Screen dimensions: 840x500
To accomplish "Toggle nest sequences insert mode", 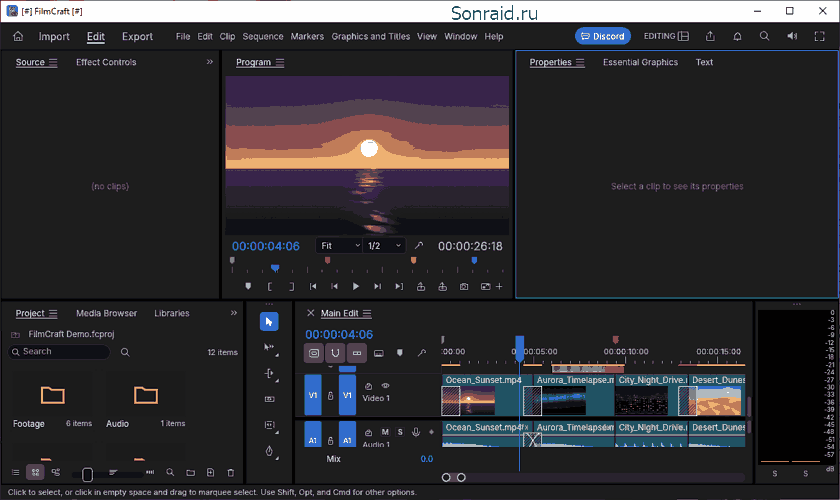I will (314, 353).
